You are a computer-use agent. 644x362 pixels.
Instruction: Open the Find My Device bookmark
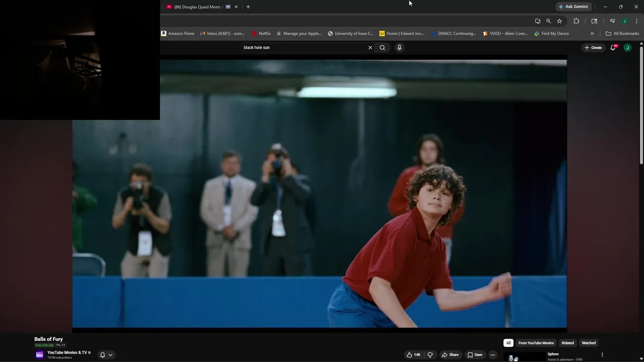tap(552, 34)
